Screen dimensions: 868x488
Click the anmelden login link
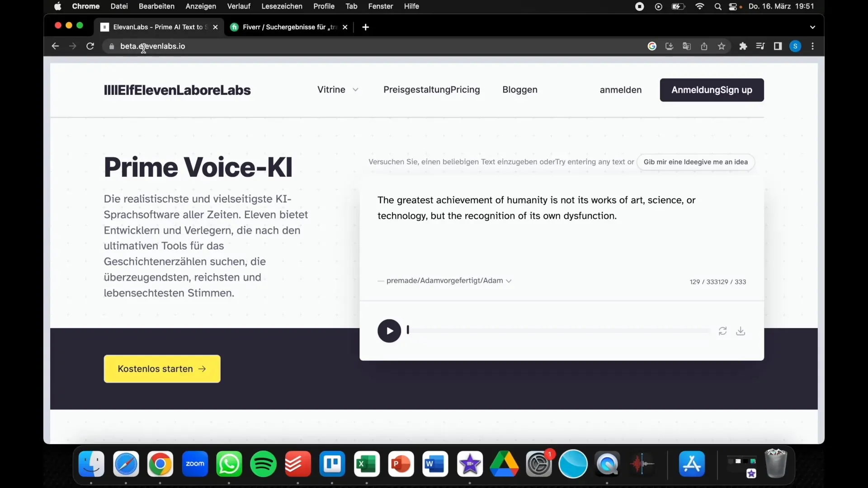pos(621,90)
